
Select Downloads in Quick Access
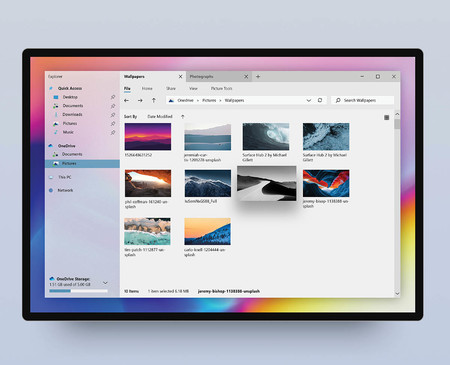point(72,115)
